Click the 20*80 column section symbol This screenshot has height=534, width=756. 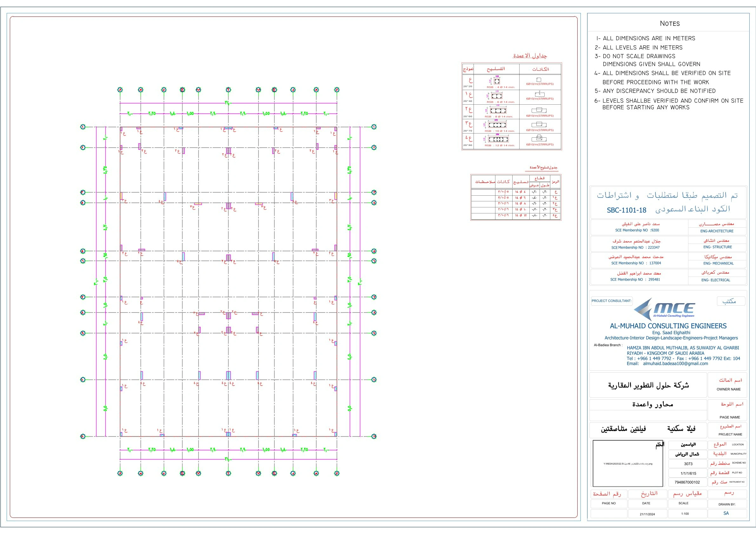point(498,139)
